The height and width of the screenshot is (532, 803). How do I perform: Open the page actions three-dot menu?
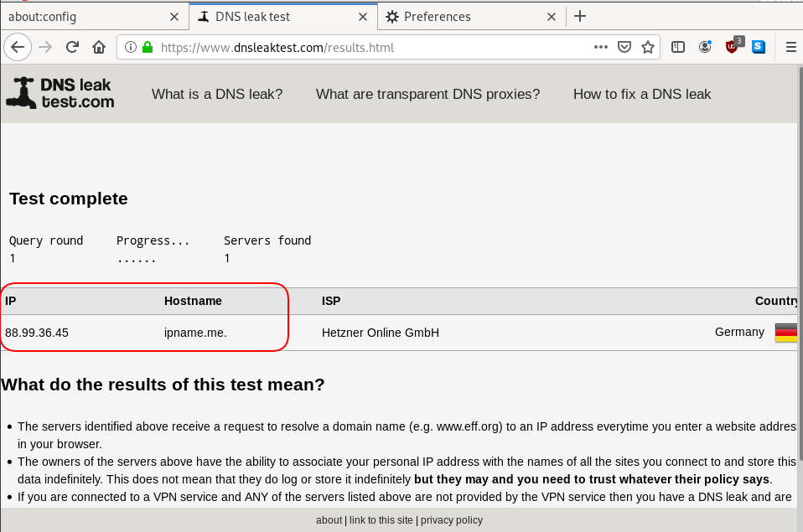click(600, 48)
